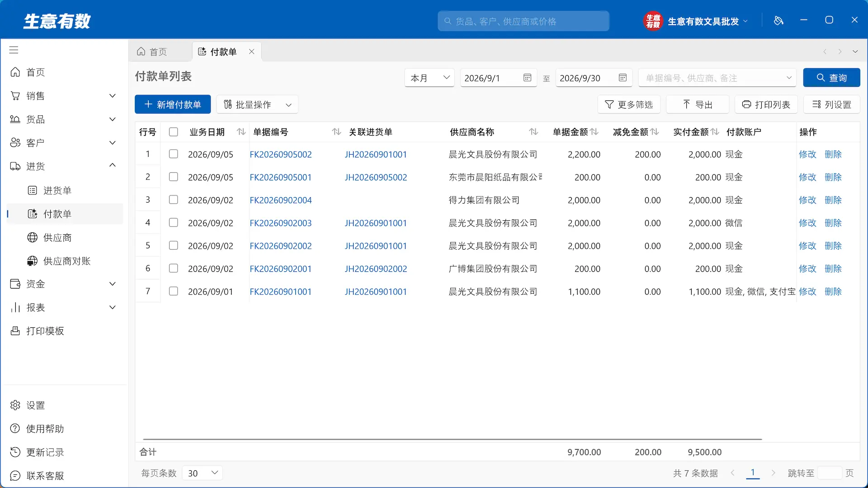Sort by 业务日期 column sort icon
This screenshot has width=868, height=488.
click(241, 132)
